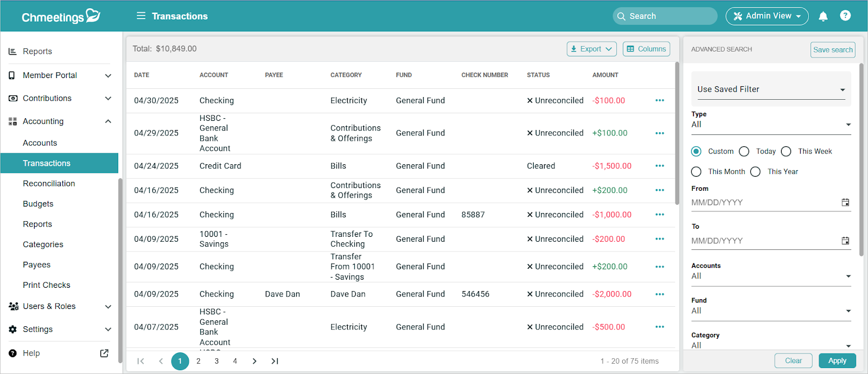Click the Chmeetings logo

click(x=61, y=16)
